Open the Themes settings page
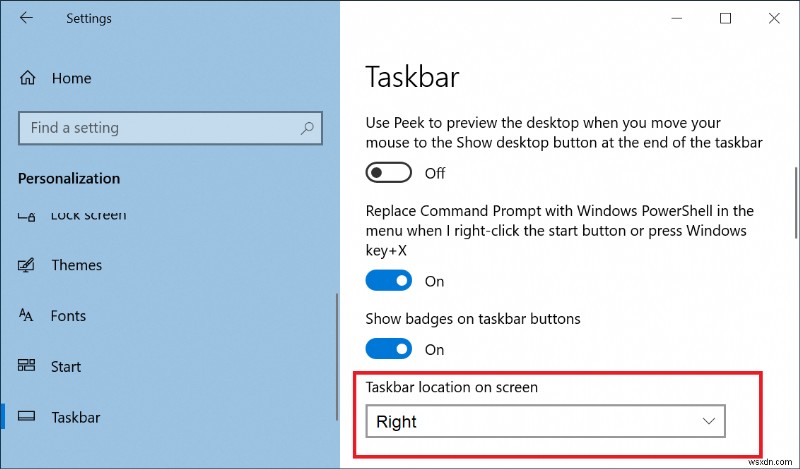This screenshot has width=800, height=469. click(77, 265)
